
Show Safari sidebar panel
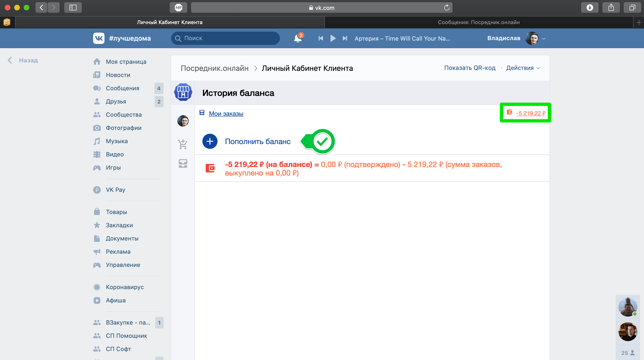click(73, 8)
